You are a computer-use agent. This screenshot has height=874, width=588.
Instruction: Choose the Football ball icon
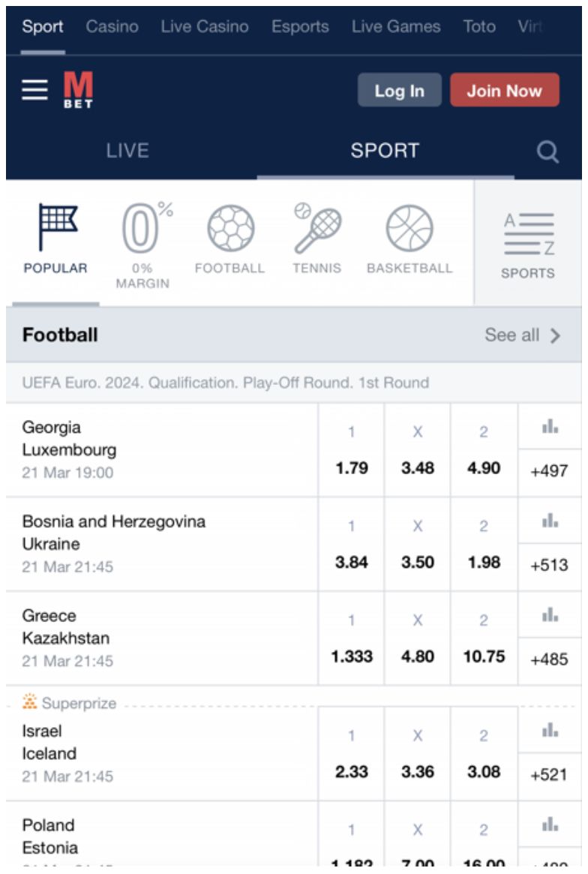point(229,228)
